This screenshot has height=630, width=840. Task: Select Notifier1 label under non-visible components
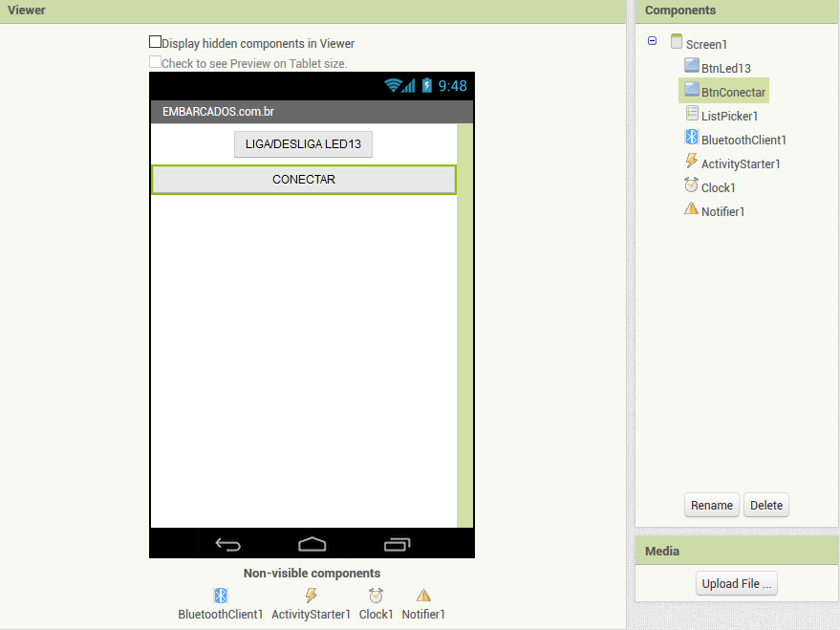coord(423,615)
